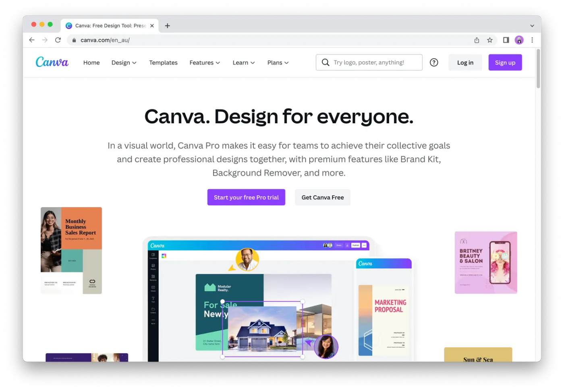Screen dimensions: 564x392
Task: Click the Get Canva Free button
Action: click(322, 197)
